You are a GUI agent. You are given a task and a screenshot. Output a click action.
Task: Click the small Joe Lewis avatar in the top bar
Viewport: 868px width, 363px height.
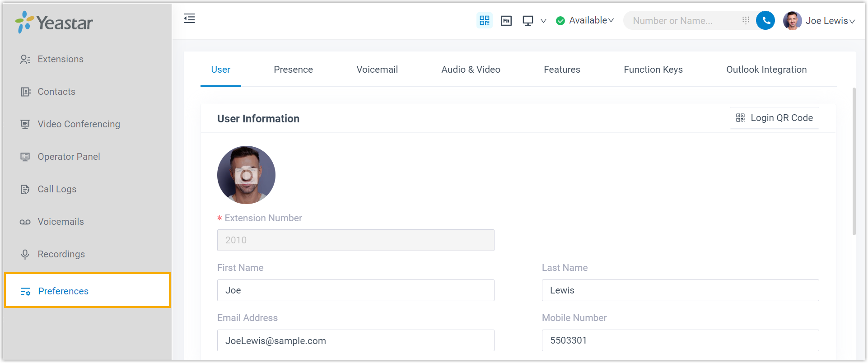(792, 21)
